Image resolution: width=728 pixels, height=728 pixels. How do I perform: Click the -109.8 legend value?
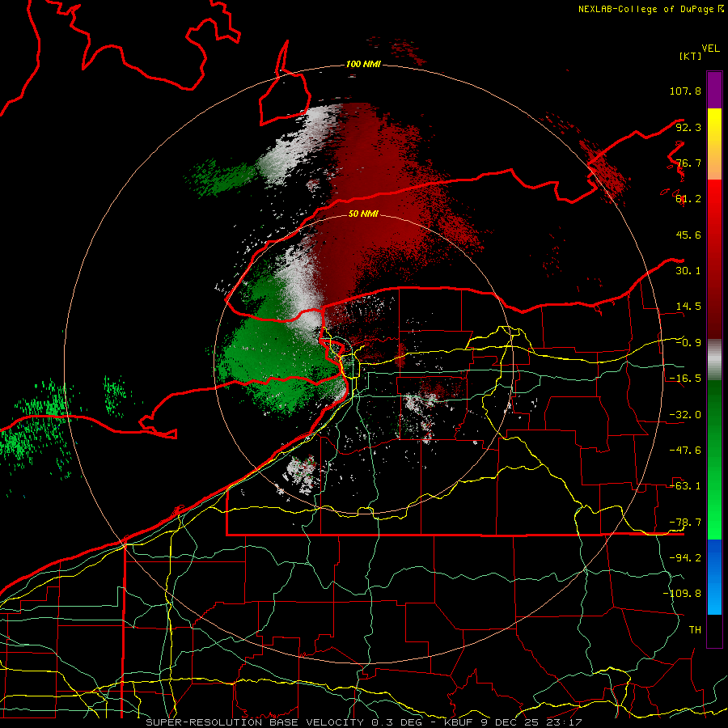pyautogui.click(x=682, y=594)
